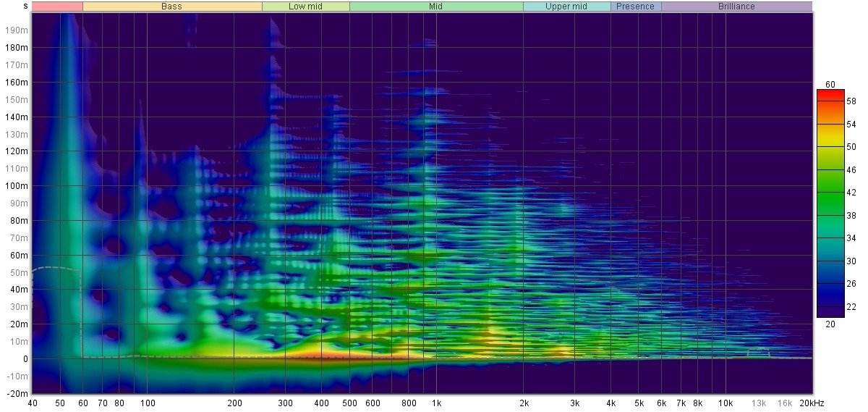This screenshot has width=868, height=412.
Task: Click the Bass frequency band label
Action: 172,7
